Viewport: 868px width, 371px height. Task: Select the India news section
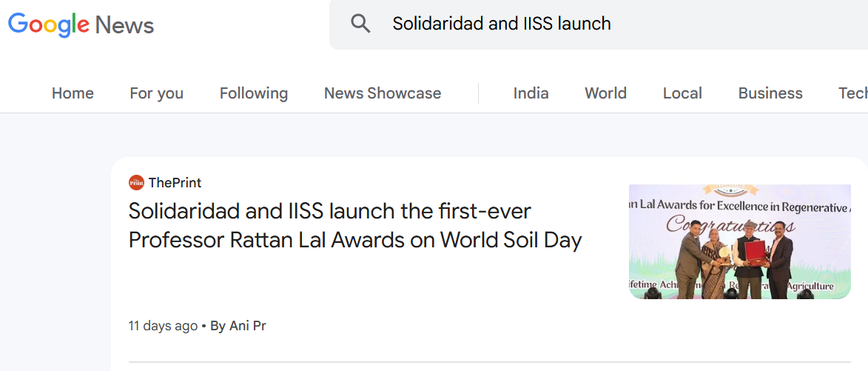(x=531, y=93)
